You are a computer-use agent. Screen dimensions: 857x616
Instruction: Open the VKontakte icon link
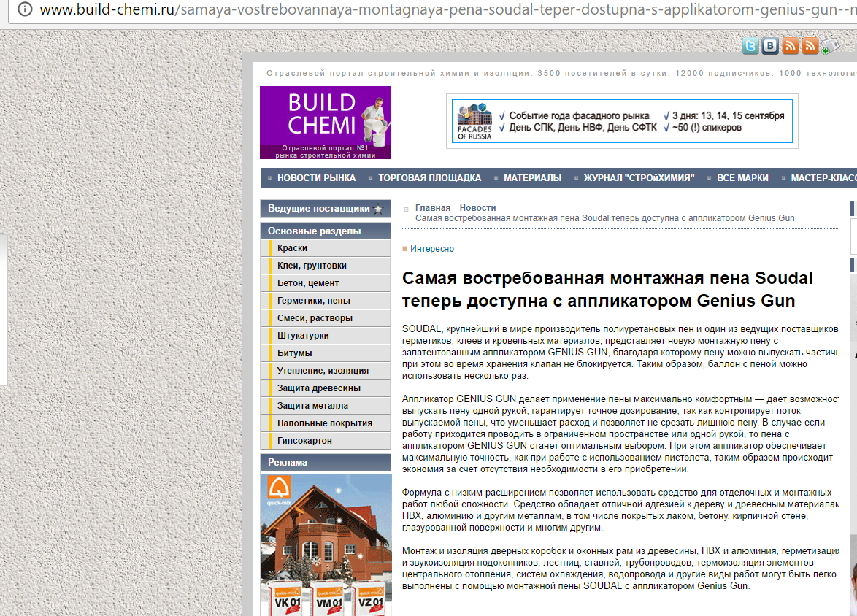pos(770,46)
